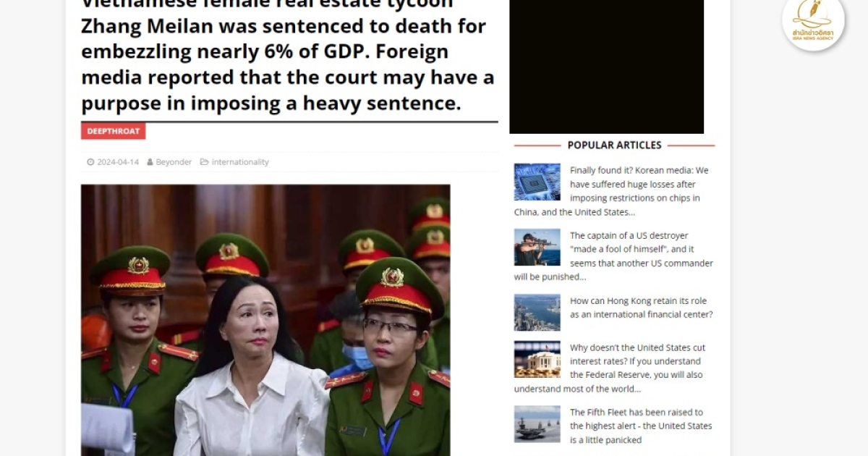Read 'The captain of a US destroyer' article

point(613,256)
